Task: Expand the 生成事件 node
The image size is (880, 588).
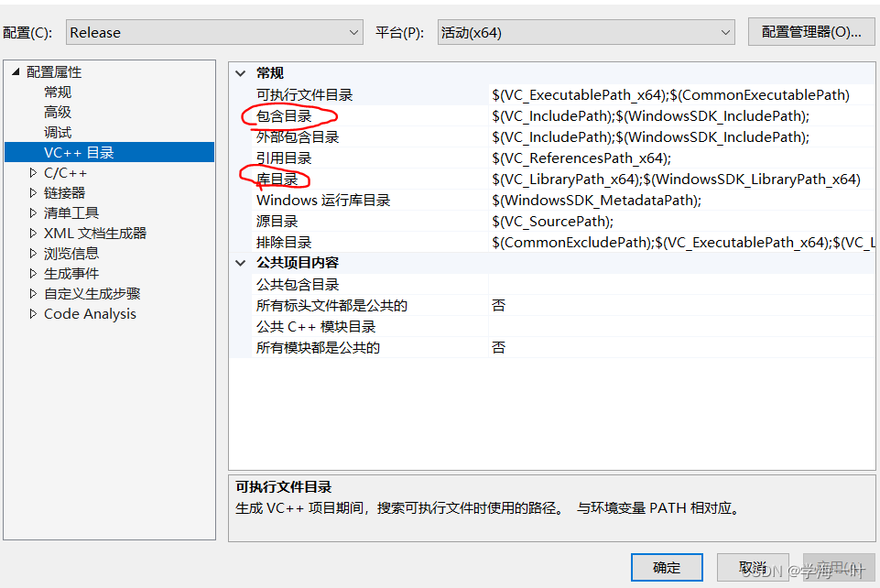Action: pyautogui.click(x=33, y=273)
